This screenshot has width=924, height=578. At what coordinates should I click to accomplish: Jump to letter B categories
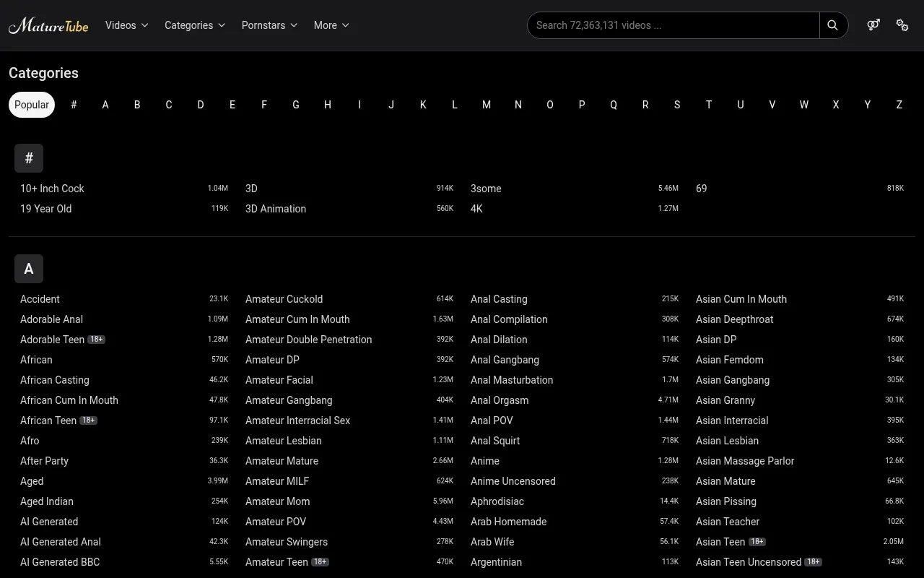(137, 105)
